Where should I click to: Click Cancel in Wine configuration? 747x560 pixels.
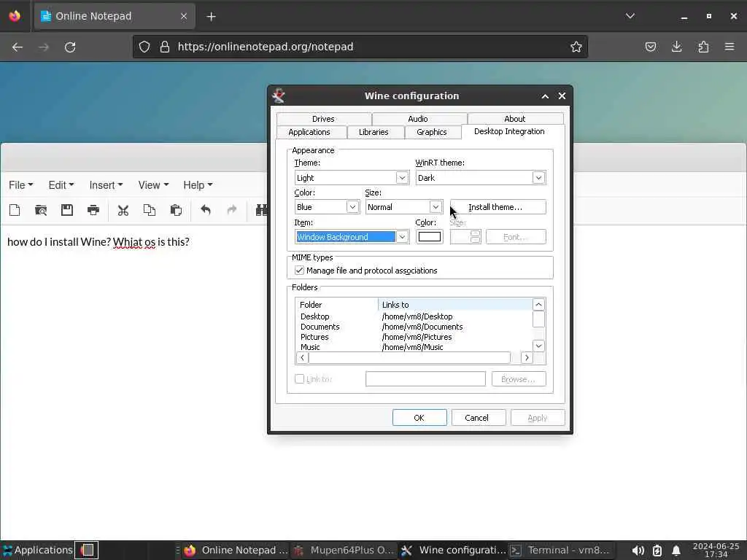(479, 418)
